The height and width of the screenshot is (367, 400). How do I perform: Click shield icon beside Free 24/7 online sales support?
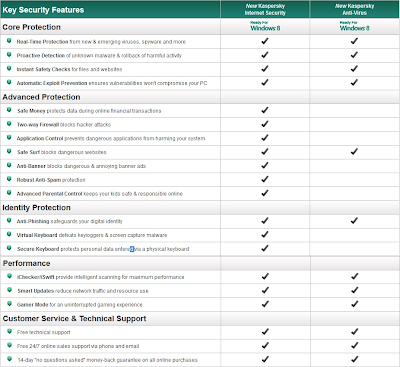pyautogui.click(x=9, y=346)
